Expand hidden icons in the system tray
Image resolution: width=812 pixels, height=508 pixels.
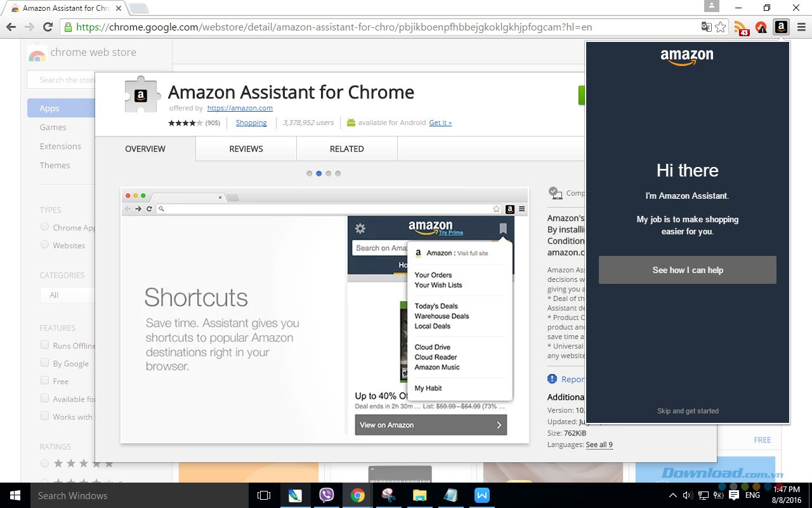[673, 495]
